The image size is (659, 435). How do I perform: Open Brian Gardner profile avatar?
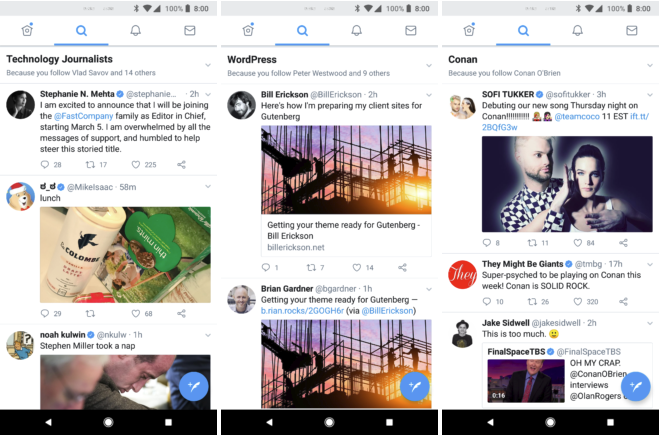242,299
